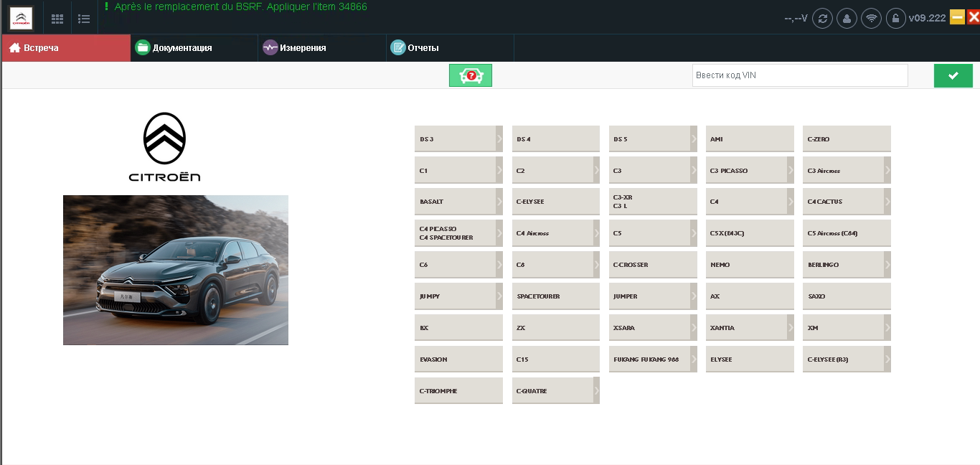980x465 pixels.
Task: Open the Отчеты tab
Action: point(423,48)
